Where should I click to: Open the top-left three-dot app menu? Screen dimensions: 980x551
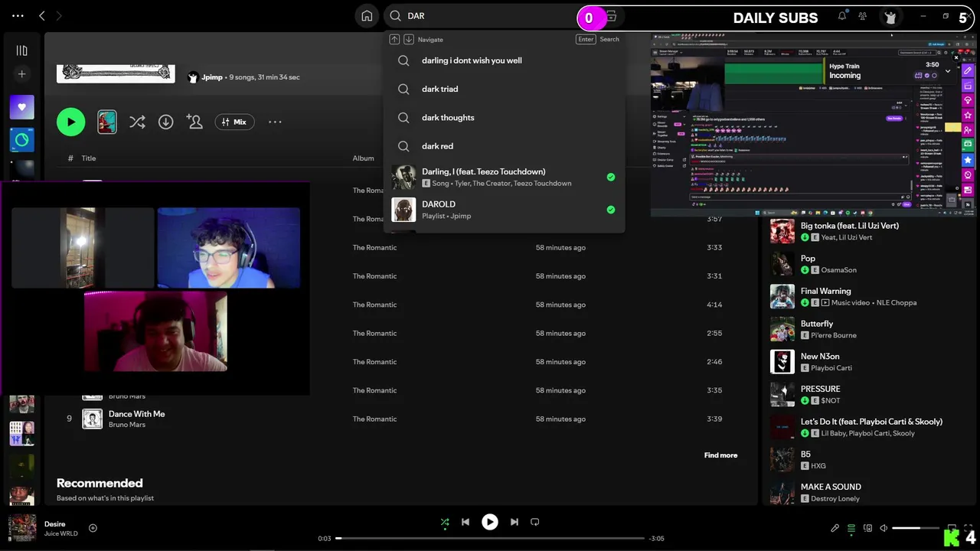click(18, 16)
